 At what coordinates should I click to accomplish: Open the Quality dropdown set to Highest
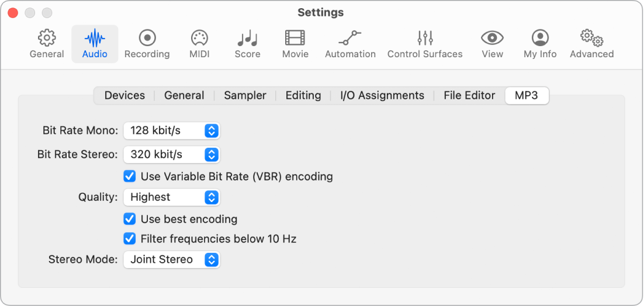(172, 197)
